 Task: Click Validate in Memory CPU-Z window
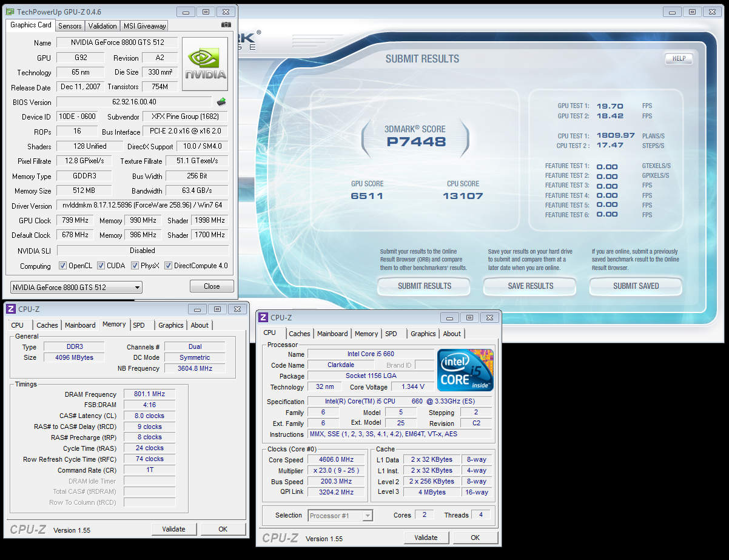[173, 529]
